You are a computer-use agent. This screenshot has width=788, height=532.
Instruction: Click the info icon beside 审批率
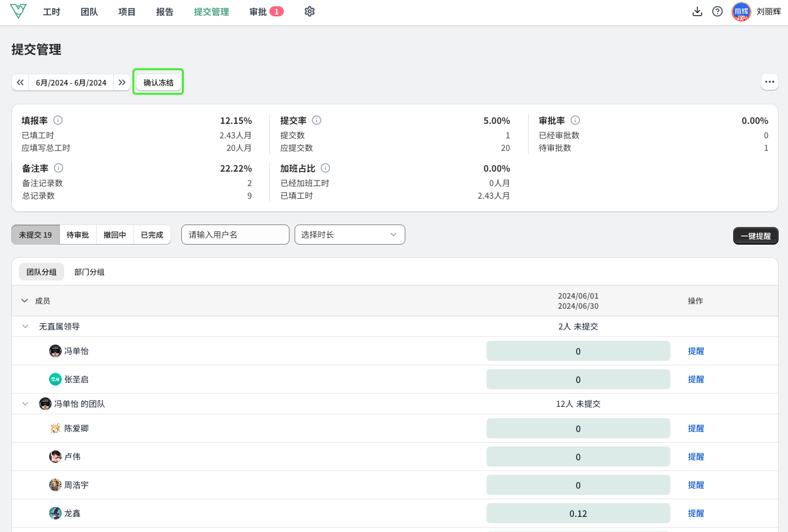tap(575, 120)
